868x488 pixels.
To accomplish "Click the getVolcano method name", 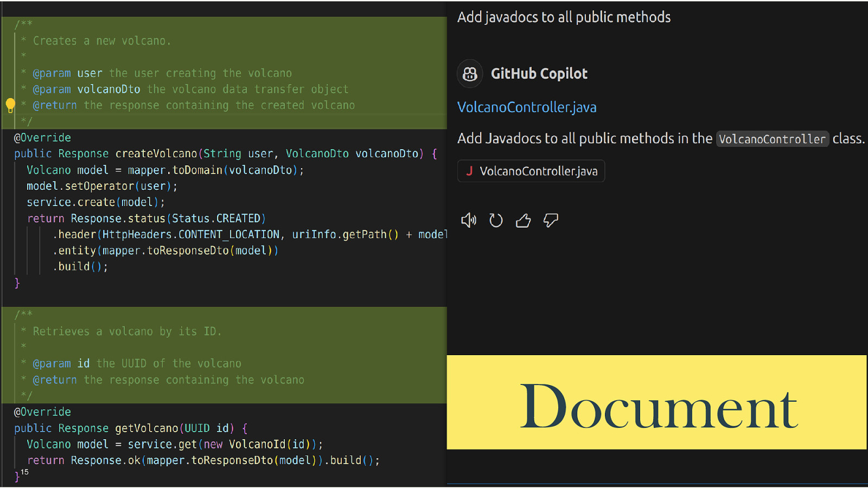I will [146, 428].
